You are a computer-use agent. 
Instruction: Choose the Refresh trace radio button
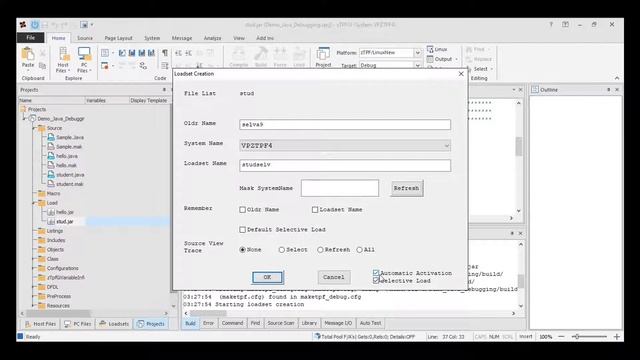(x=320, y=249)
